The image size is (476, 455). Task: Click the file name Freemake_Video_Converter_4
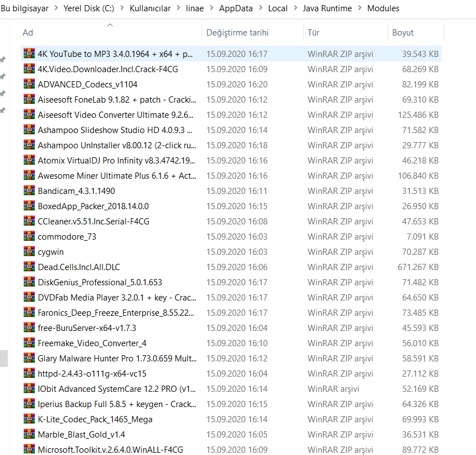click(92, 343)
